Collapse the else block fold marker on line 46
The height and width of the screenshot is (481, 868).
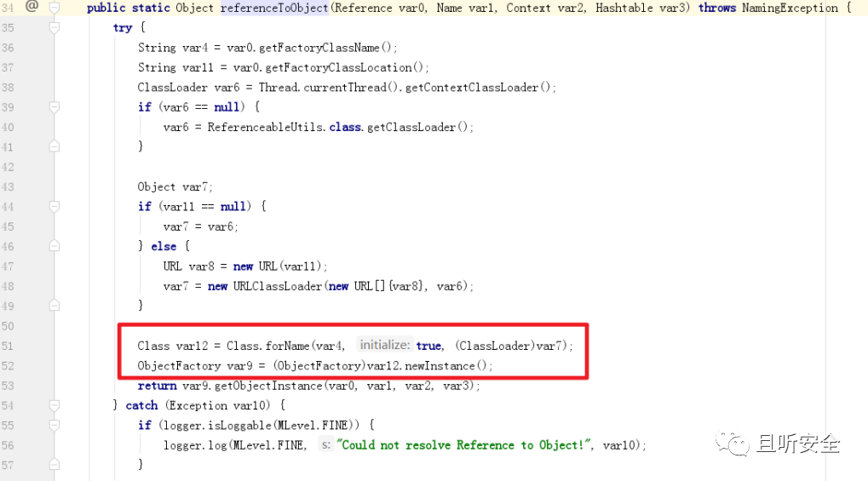[x=55, y=246]
